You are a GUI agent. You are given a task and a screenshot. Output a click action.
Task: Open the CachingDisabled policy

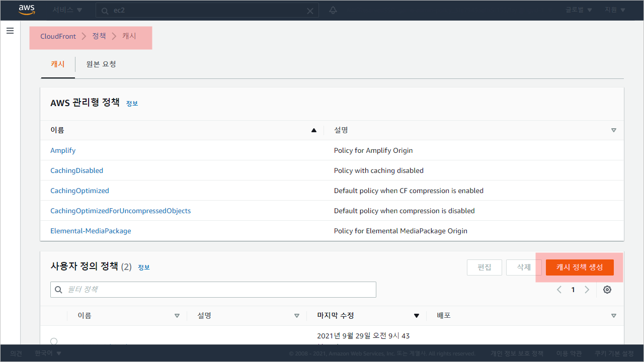tap(76, 170)
